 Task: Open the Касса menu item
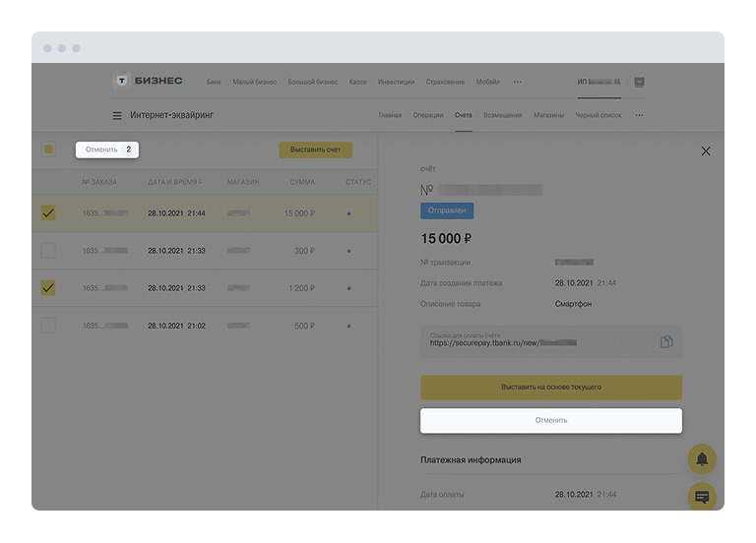(357, 82)
